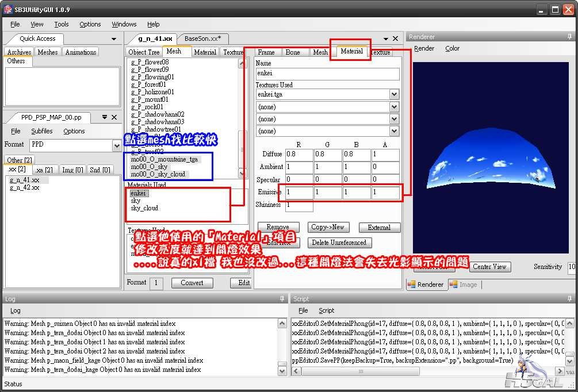The height and width of the screenshot is (392, 578).
Task: Pin the Renderer panel with its pushpin icon
Action: 570,37
